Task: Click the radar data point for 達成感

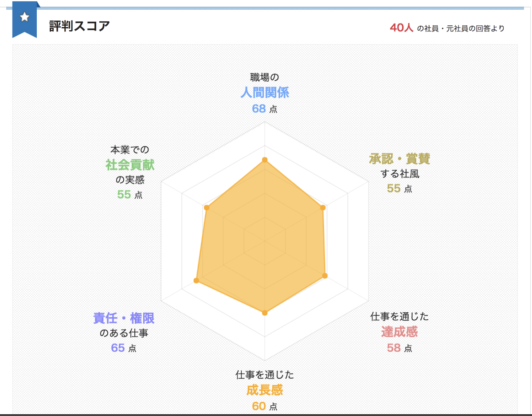Action: [325, 276]
